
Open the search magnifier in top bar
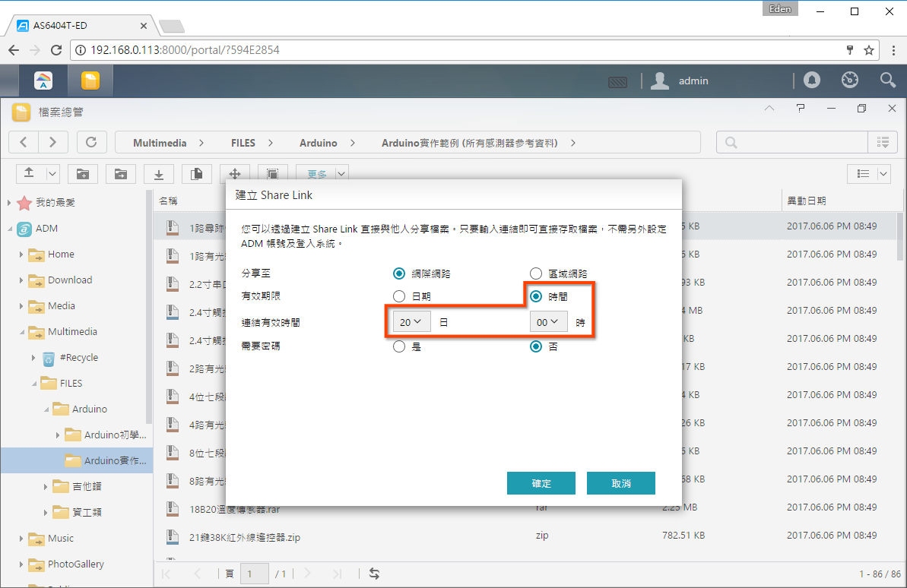tap(887, 81)
